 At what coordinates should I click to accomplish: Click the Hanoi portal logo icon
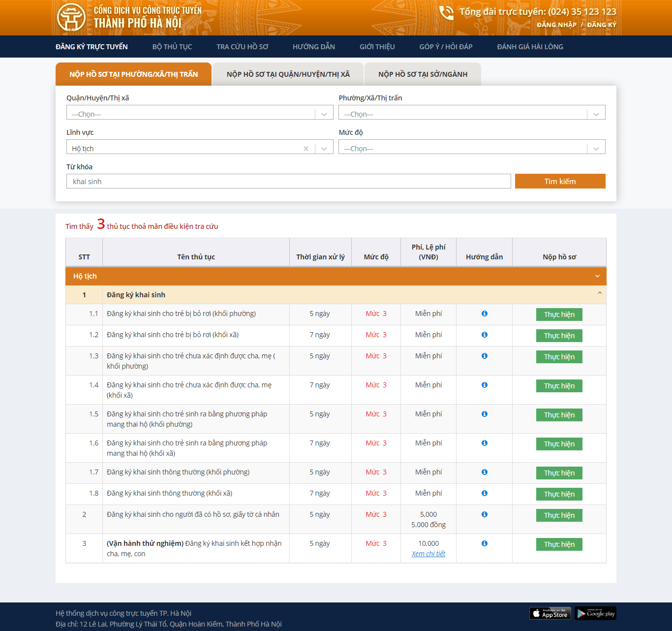(71, 17)
